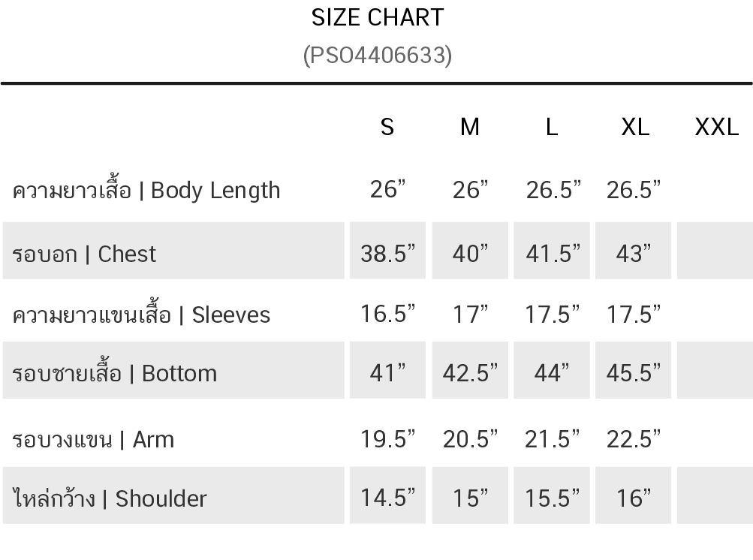753x560 pixels.
Task: Select the Arm row label
Action: (92, 439)
